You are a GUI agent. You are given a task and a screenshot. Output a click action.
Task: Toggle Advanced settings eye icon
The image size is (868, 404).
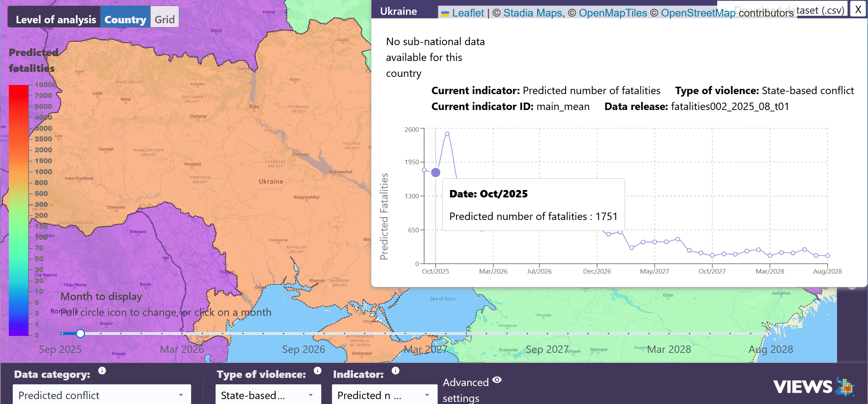(497, 380)
